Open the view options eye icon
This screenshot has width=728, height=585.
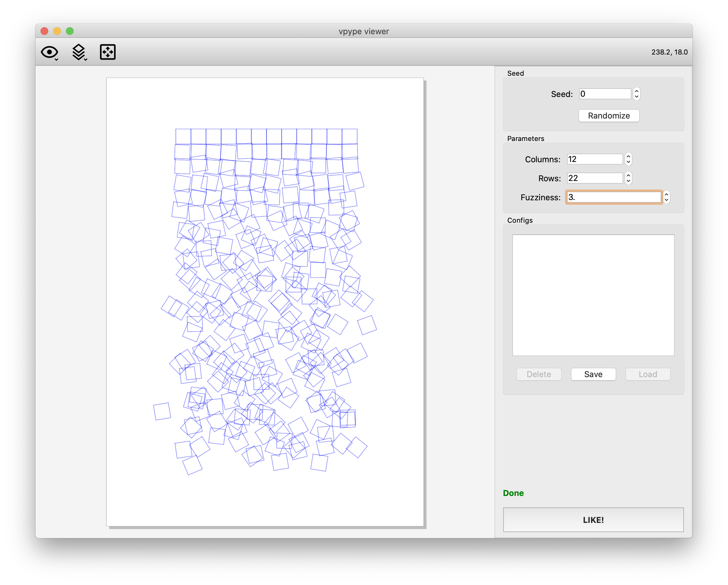pos(49,52)
